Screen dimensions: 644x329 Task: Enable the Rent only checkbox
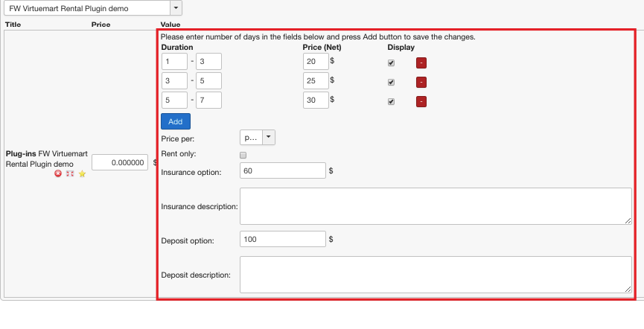[x=243, y=155]
